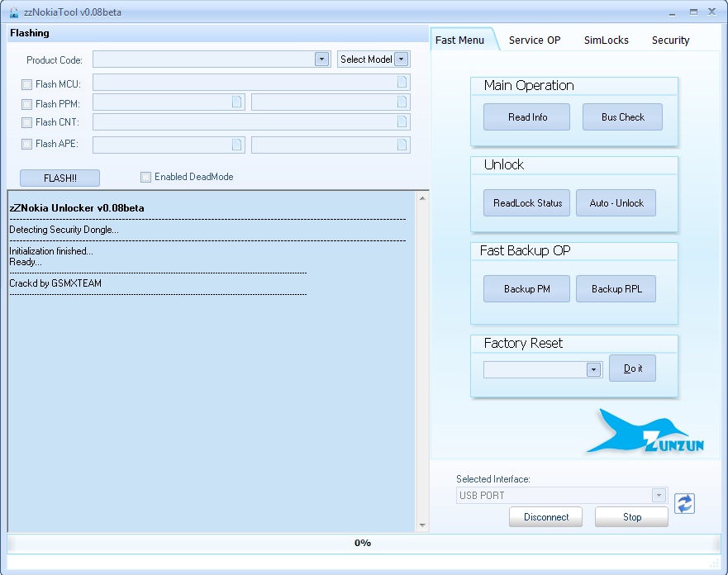Start Auto - Unlock
Image resolution: width=728 pixels, height=575 pixels.
point(616,202)
